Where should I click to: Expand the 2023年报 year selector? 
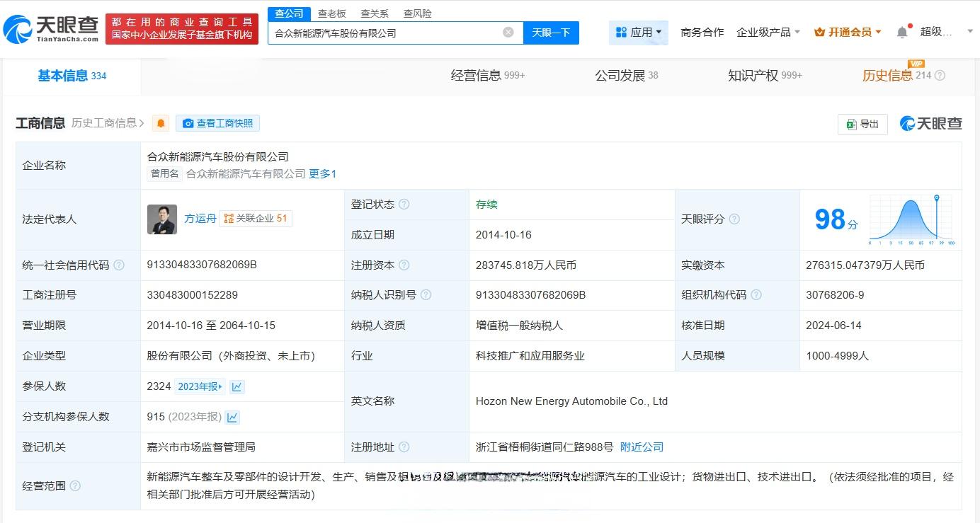[x=200, y=386]
